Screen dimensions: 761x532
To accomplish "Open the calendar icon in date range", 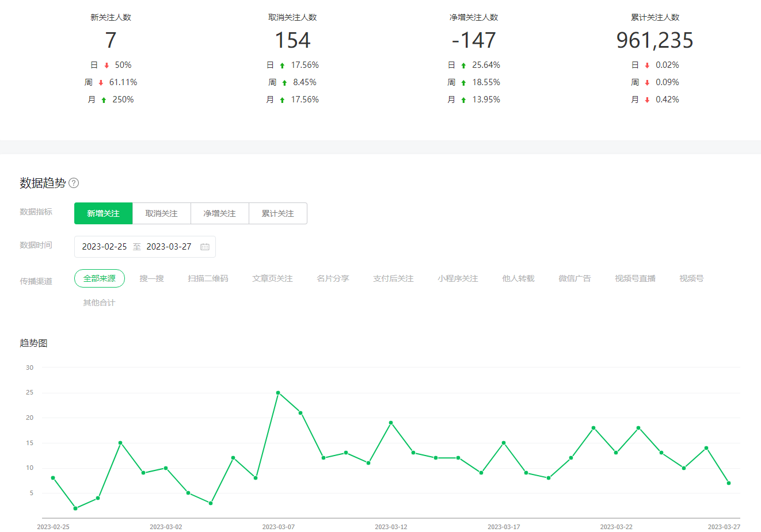I will tap(205, 247).
